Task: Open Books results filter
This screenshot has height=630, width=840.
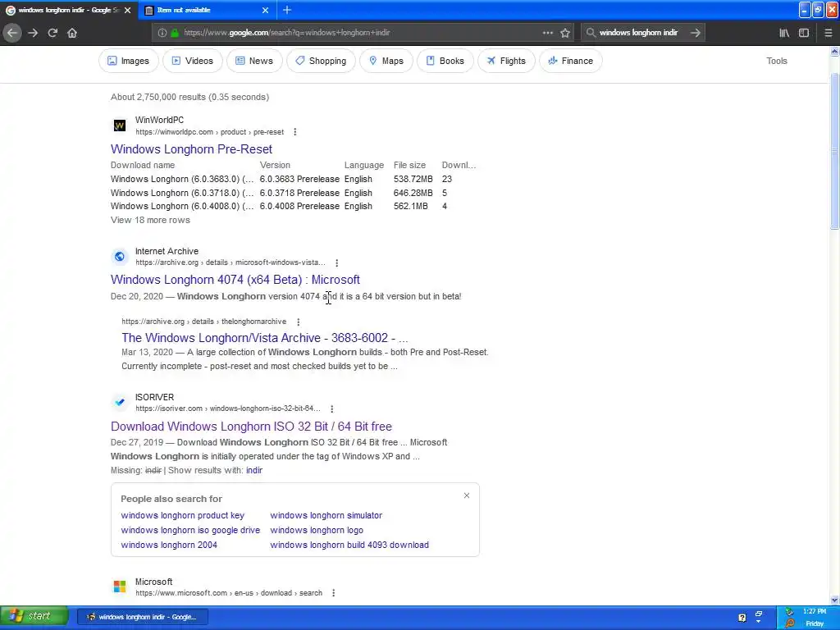Action: coord(445,61)
